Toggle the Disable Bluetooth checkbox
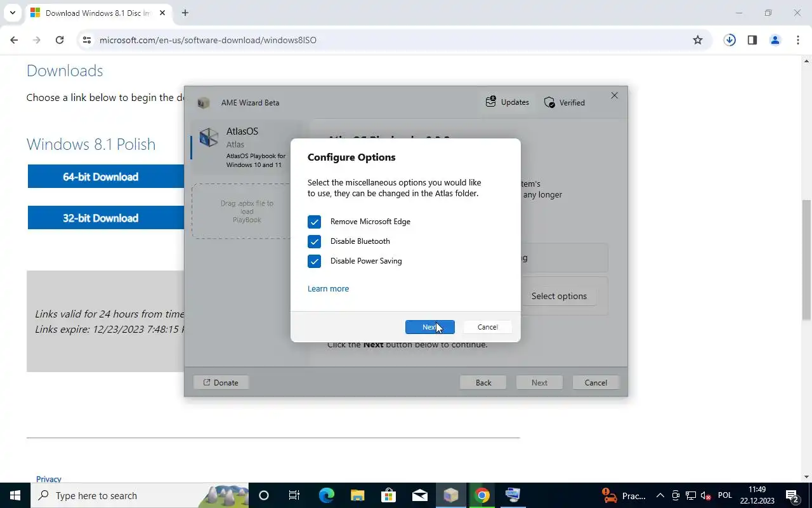This screenshot has width=812, height=508. pos(314,241)
